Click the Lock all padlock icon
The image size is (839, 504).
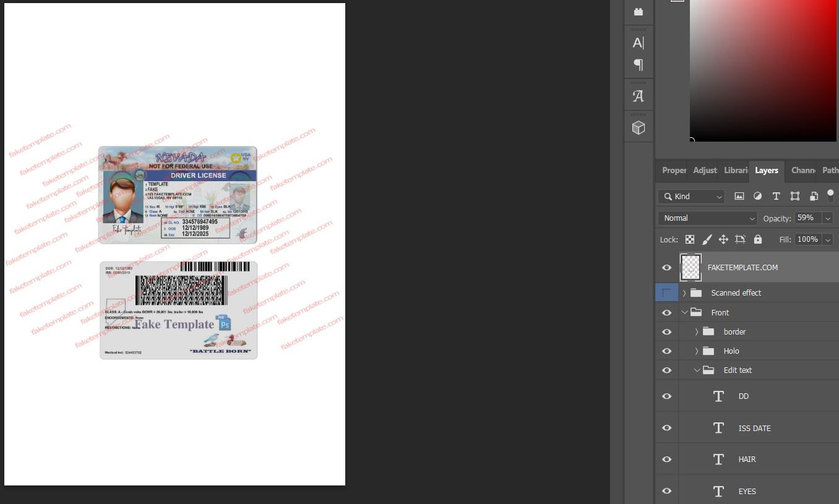click(757, 239)
